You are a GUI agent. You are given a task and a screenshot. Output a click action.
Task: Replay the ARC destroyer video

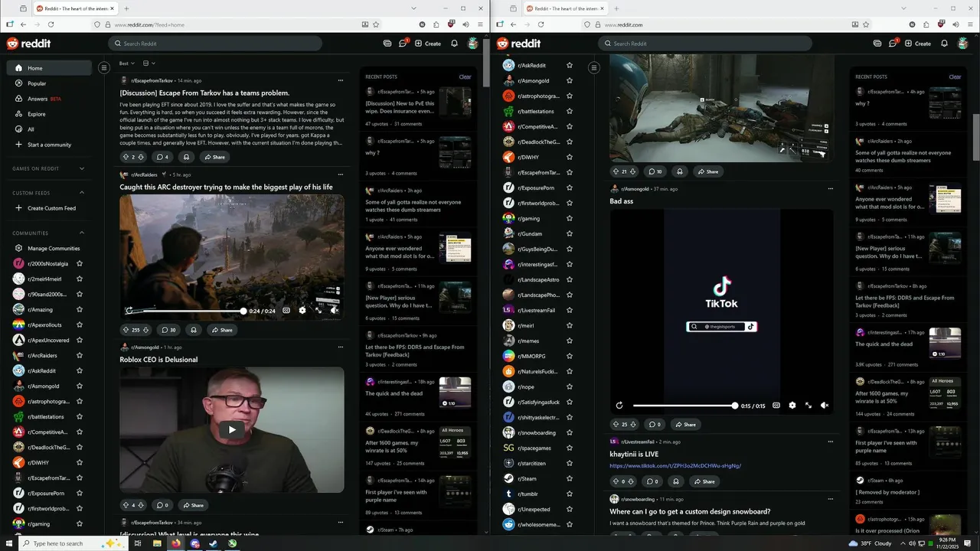pos(129,311)
